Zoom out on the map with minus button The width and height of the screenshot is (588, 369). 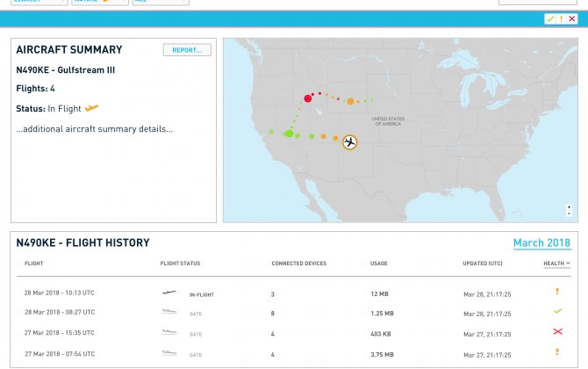point(569,213)
